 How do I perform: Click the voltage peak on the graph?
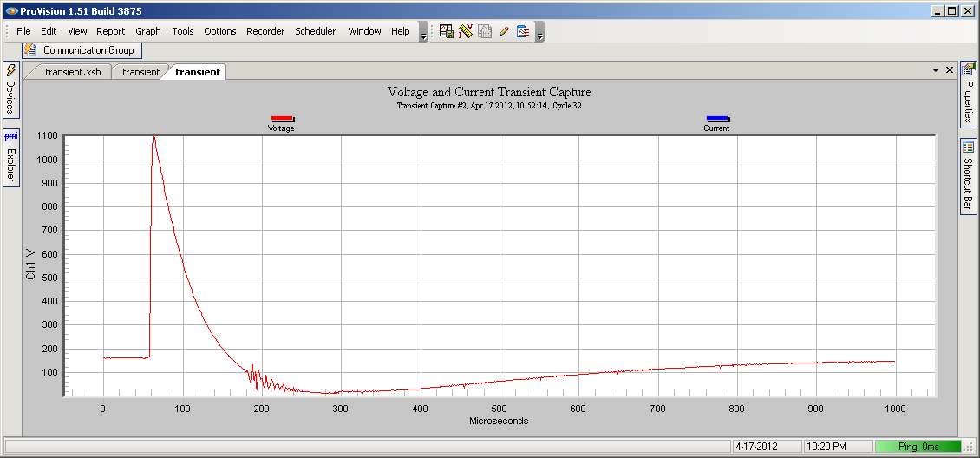154,137
